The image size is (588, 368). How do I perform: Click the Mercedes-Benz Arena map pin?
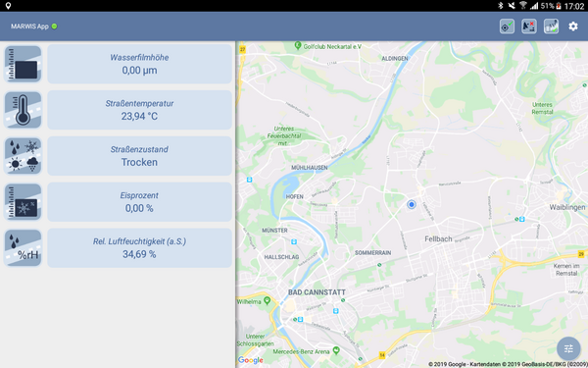click(x=336, y=350)
